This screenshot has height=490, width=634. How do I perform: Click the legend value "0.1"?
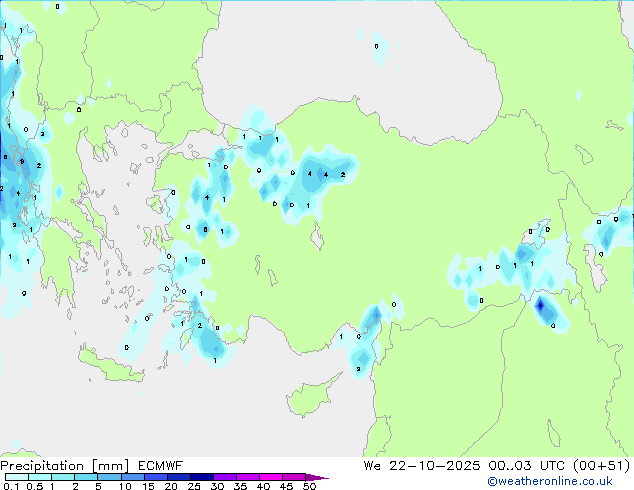11,486
